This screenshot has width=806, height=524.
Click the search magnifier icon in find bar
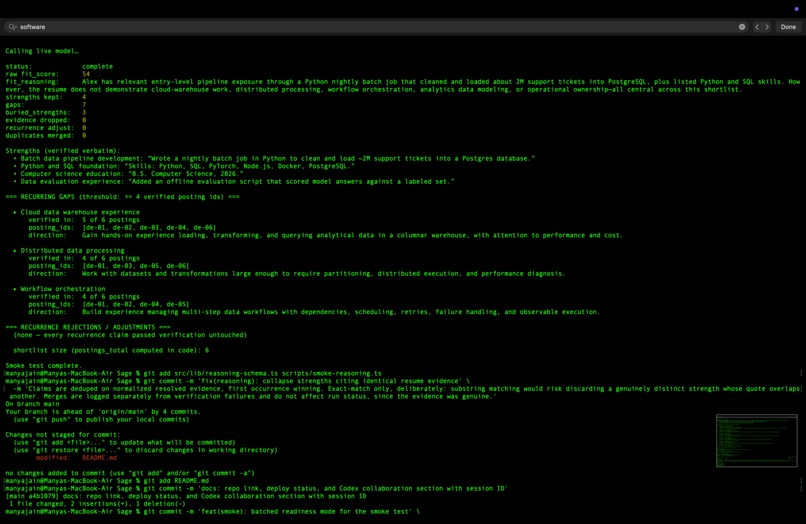(x=12, y=27)
